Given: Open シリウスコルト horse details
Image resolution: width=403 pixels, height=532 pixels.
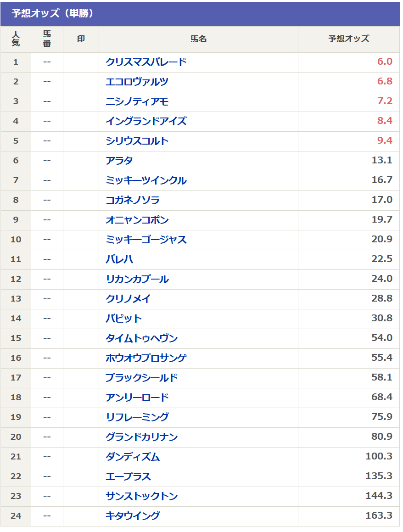Looking at the screenshot, I should [x=137, y=141].
